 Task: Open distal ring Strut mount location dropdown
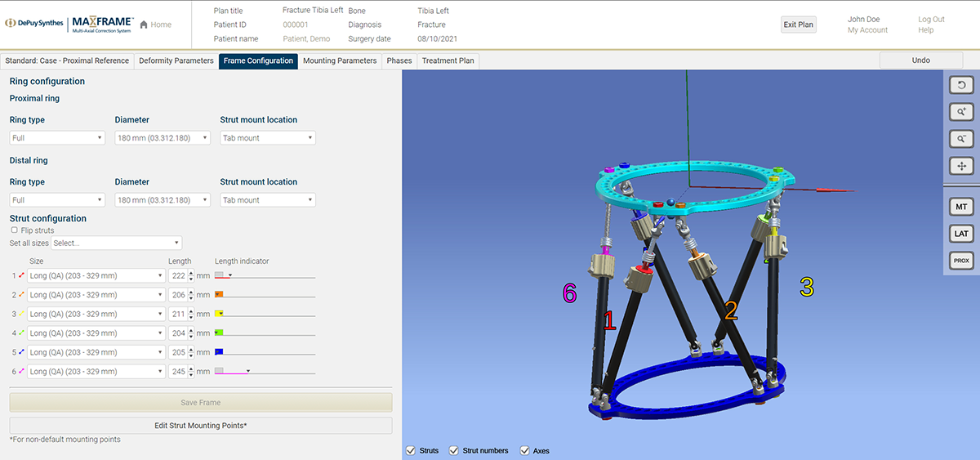click(x=268, y=200)
